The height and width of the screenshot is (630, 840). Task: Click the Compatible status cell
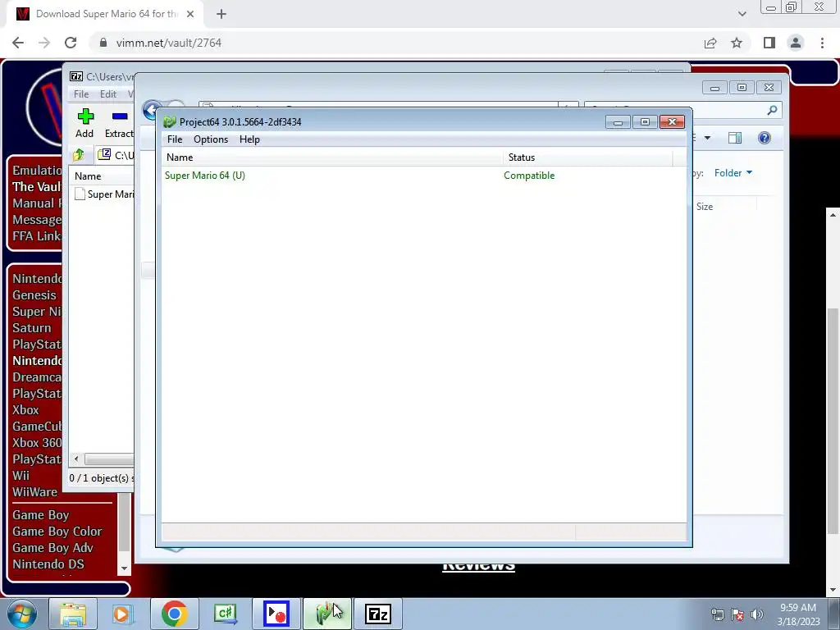pos(529,176)
